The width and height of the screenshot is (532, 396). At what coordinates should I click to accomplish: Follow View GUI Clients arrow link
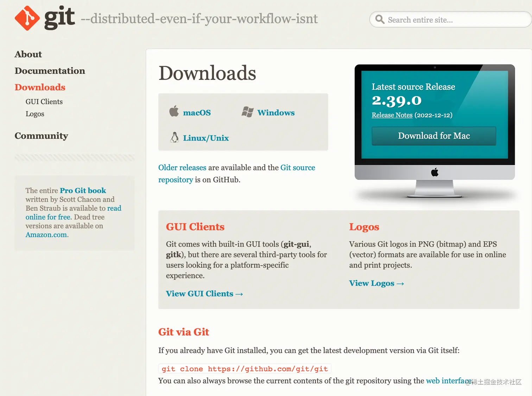click(204, 294)
